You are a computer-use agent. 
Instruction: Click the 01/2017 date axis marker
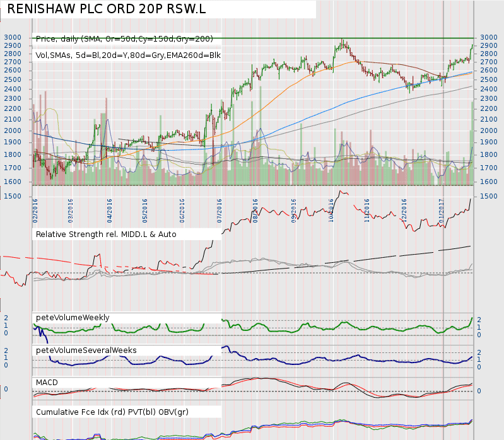(x=442, y=211)
